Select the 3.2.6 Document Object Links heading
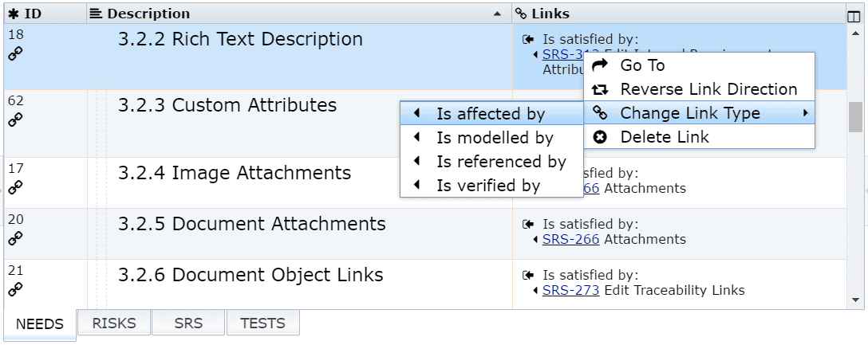The width and height of the screenshot is (868, 345). pos(251,275)
